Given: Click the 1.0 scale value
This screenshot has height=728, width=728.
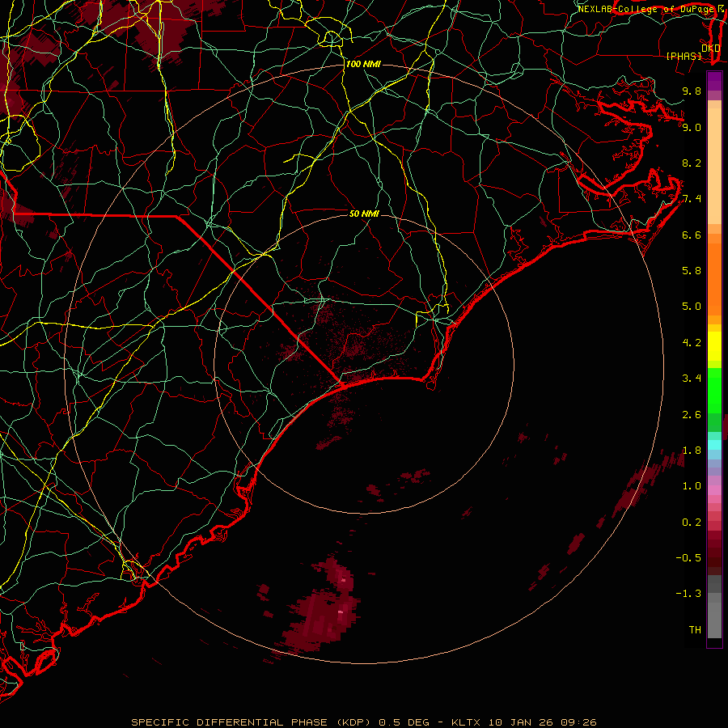Looking at the screenshot, I should tap(692, 486).
